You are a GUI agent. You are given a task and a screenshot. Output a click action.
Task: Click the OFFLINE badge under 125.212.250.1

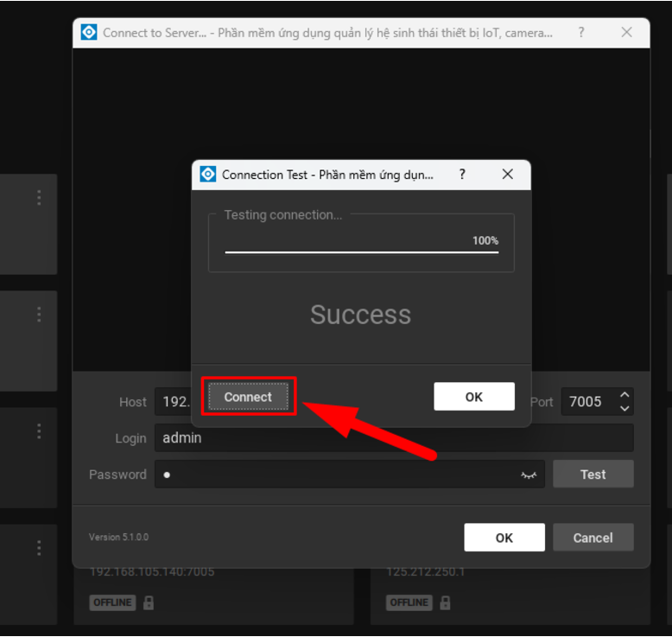[x=409, y=602]
